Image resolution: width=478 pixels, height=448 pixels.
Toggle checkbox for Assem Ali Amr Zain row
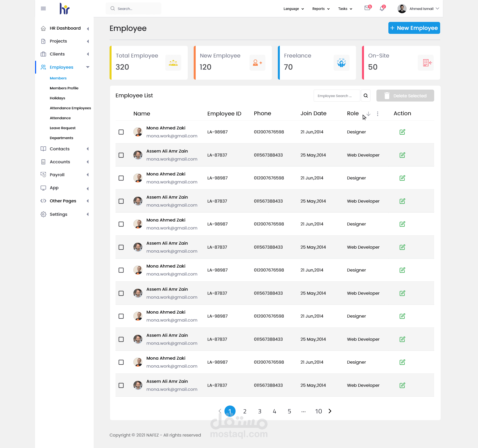[121, 155]
